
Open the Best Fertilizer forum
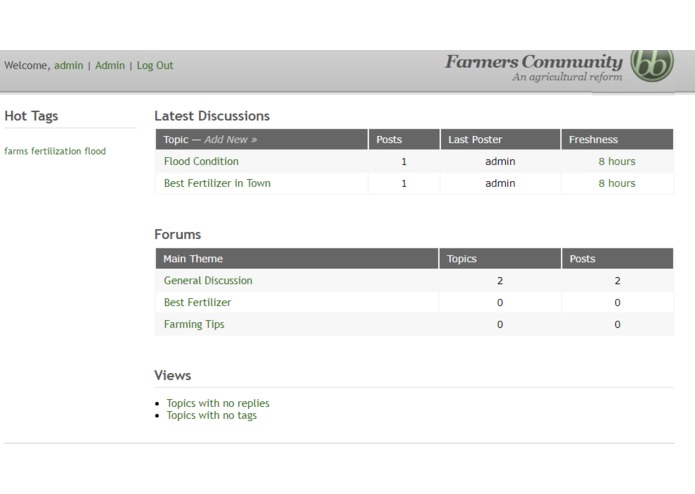[198, 302]
